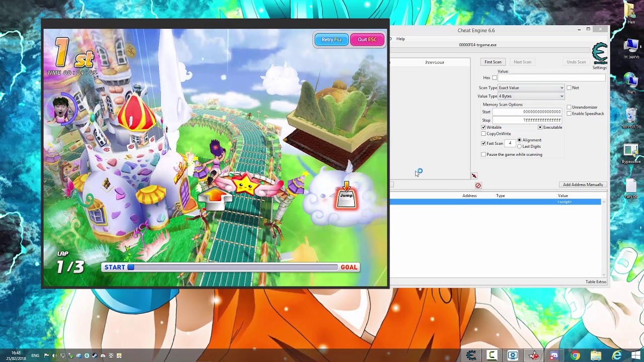Select the Alignment radio button
Image resolution: width=644 pixels, height=362 pixels.
coord(520,140)
